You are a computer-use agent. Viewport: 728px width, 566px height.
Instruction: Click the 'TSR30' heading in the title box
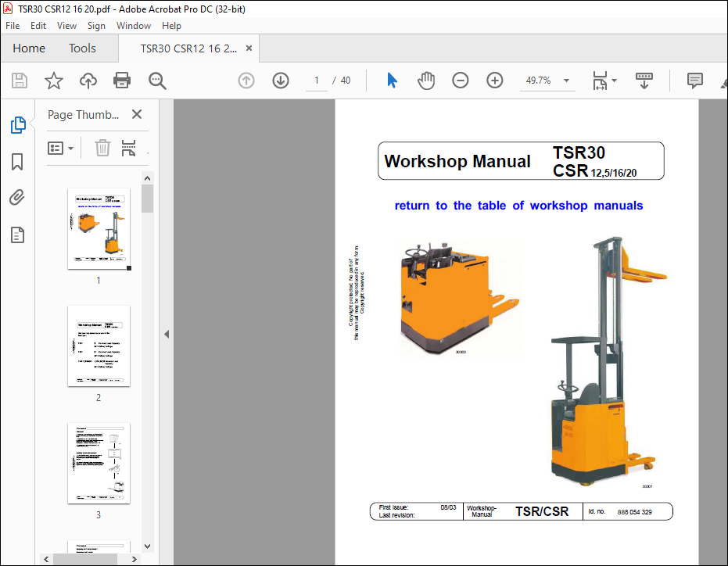click(579, 152)
